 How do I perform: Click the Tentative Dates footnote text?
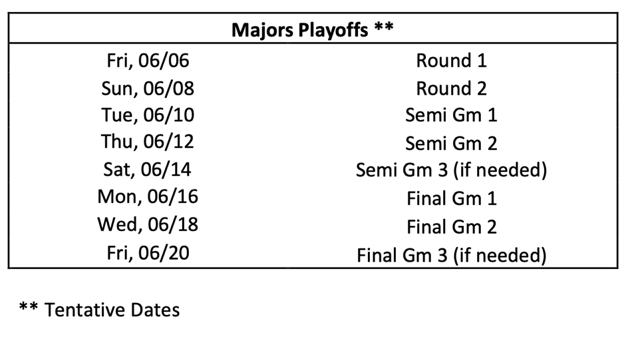pos(112,310)
